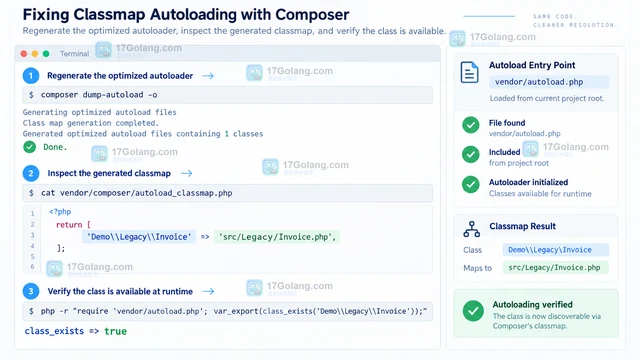The image size is (640, 360).
Task: Click the green check next to Autoloader initialized
Action: 471,184
